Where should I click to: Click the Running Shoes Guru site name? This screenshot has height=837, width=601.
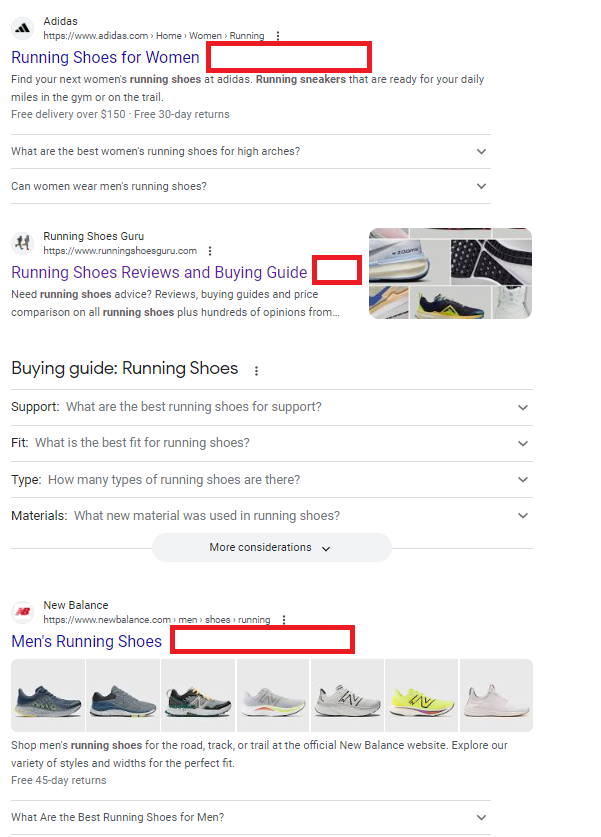[x=93, y=236]
